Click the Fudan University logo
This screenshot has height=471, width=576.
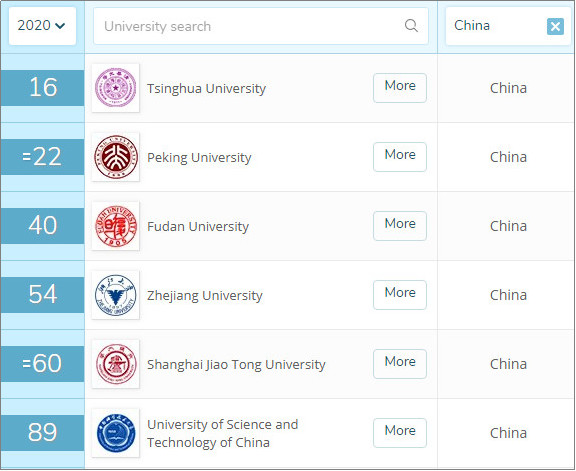[115, 226]
